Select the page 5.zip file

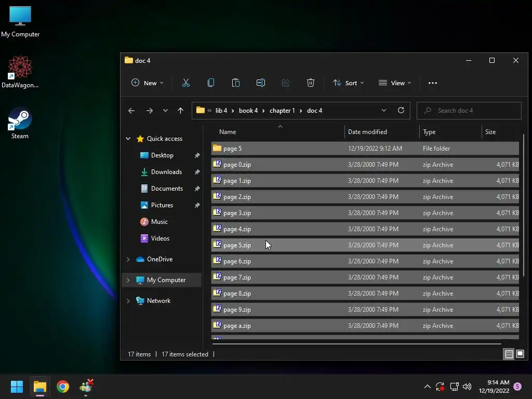[x=365, y=245]
